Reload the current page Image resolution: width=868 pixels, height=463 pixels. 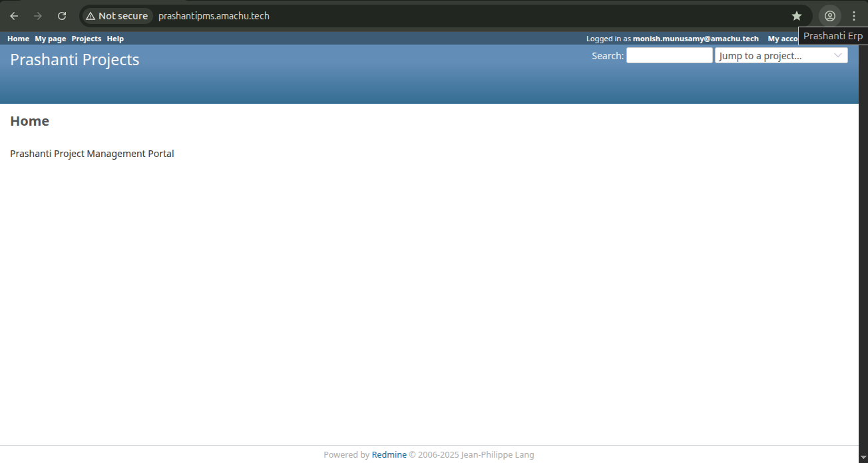[62, 16]
